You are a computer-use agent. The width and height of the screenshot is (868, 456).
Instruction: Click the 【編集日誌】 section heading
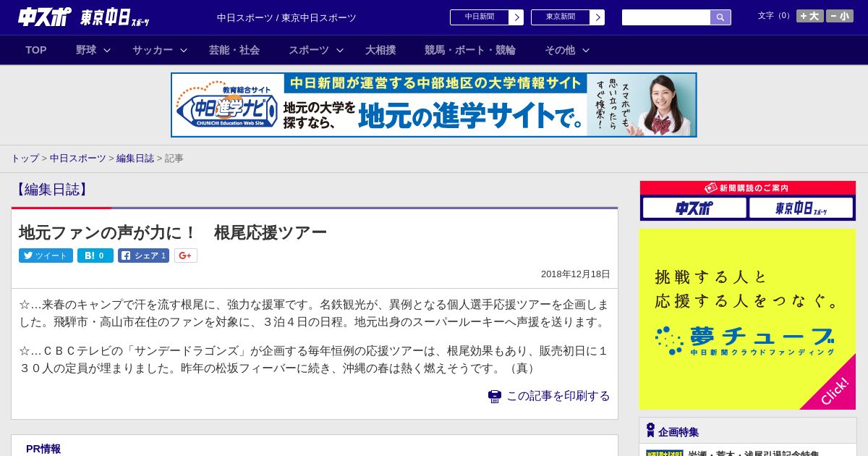pyautogui.click(x=51, y=190)
